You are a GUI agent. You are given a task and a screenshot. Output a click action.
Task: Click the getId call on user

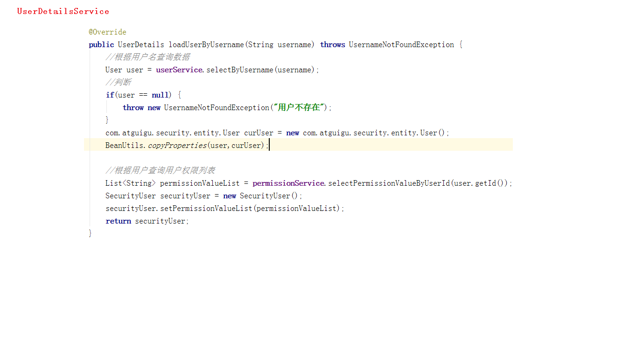[x=485, y=183]
